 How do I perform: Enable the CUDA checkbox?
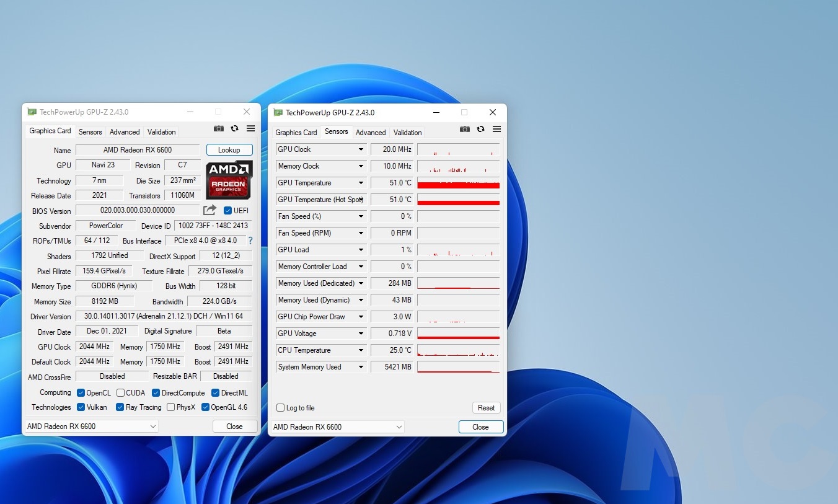pos(120,392)
